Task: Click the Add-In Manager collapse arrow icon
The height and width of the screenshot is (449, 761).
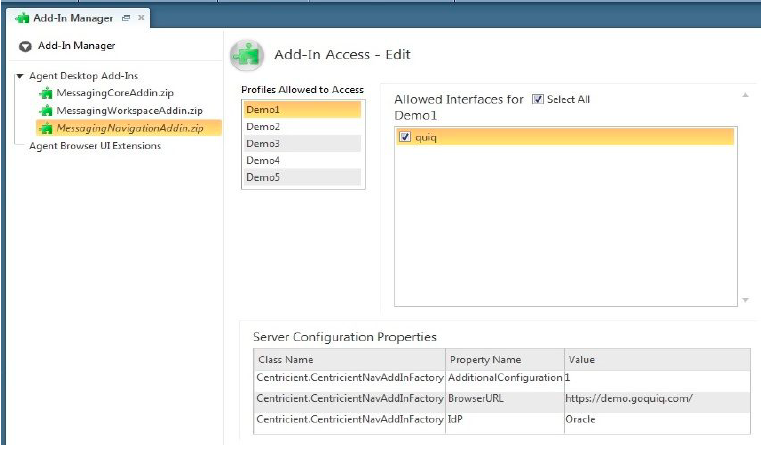Action: 25,47
